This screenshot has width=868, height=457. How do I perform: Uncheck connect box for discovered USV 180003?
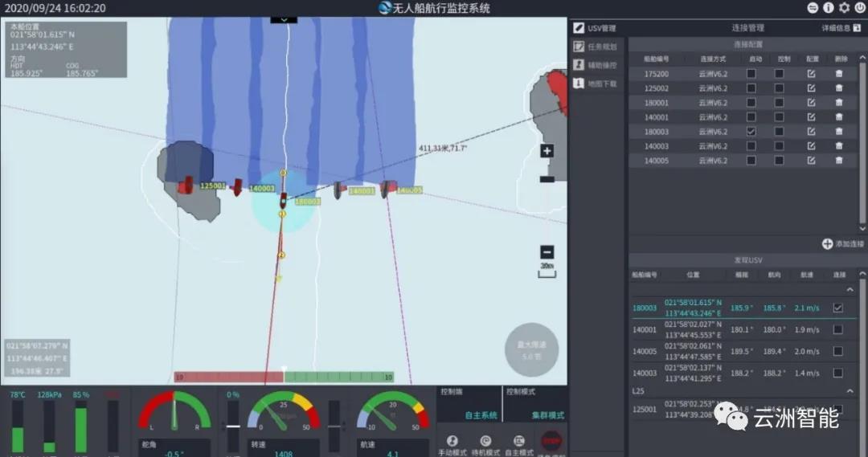(838, 308)
